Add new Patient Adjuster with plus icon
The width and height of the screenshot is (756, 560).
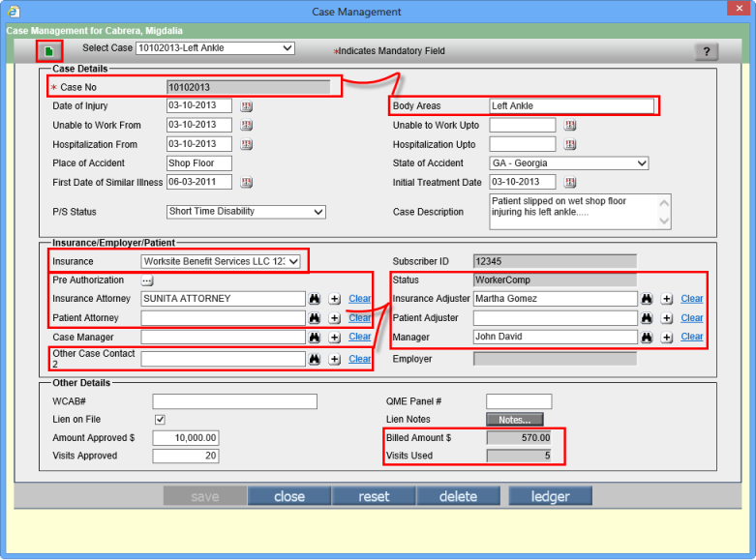(x=667, y=318)
